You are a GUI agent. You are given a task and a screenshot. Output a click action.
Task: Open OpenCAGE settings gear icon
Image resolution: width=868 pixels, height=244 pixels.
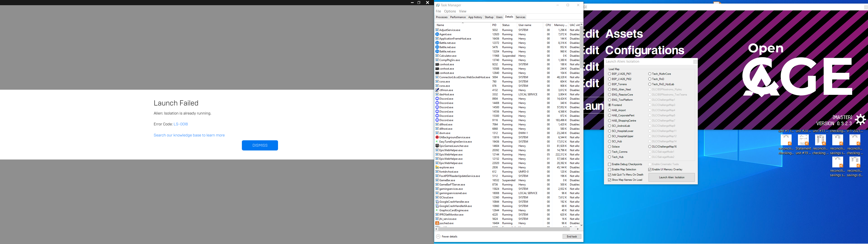pyautogui.click(x=860, y=120)
